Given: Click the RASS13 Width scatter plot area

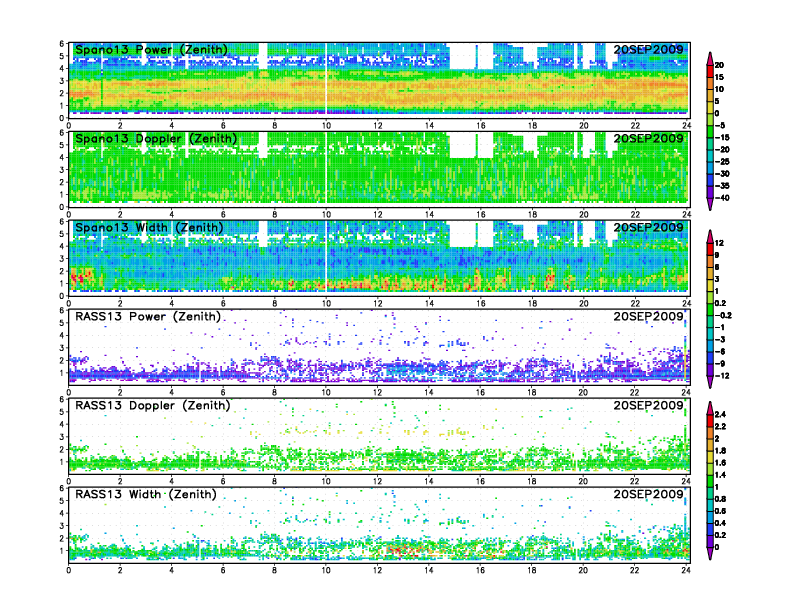Looking at the screenshot, I should pos(379,525).
